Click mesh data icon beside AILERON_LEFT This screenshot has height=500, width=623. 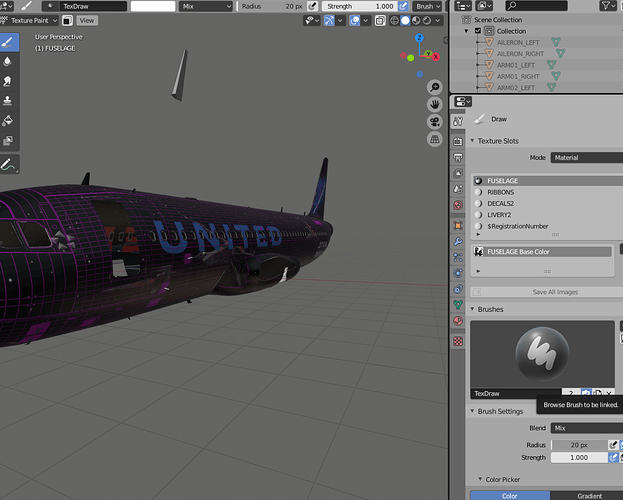[556, 42]
